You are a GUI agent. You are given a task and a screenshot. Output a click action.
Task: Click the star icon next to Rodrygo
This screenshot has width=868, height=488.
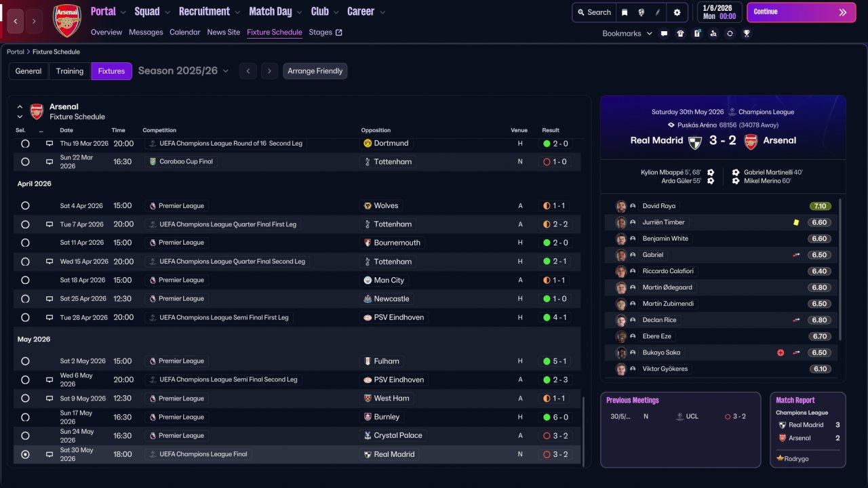coord(780,459)
